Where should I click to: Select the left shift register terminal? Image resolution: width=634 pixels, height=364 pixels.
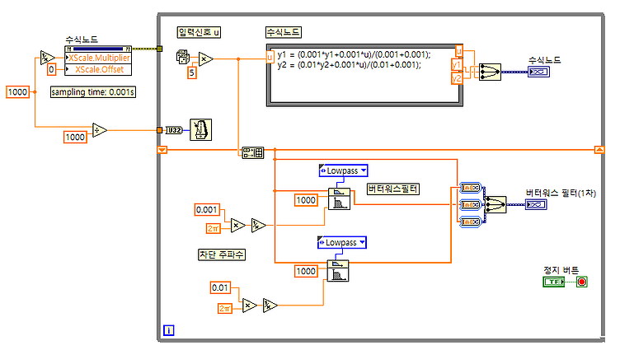click(162, 150)
